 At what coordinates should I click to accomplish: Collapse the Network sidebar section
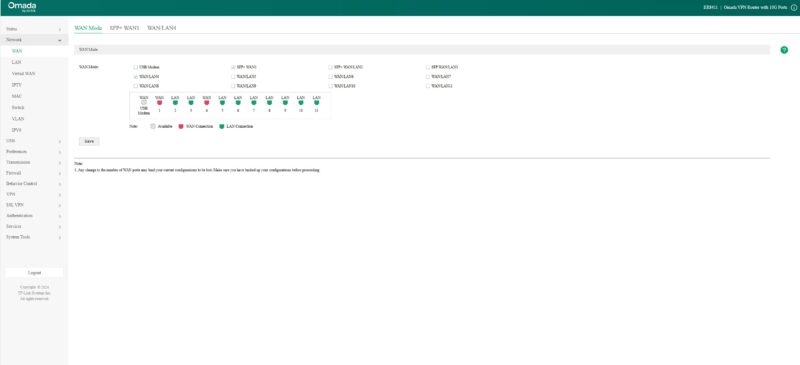[x=34, y=40]
